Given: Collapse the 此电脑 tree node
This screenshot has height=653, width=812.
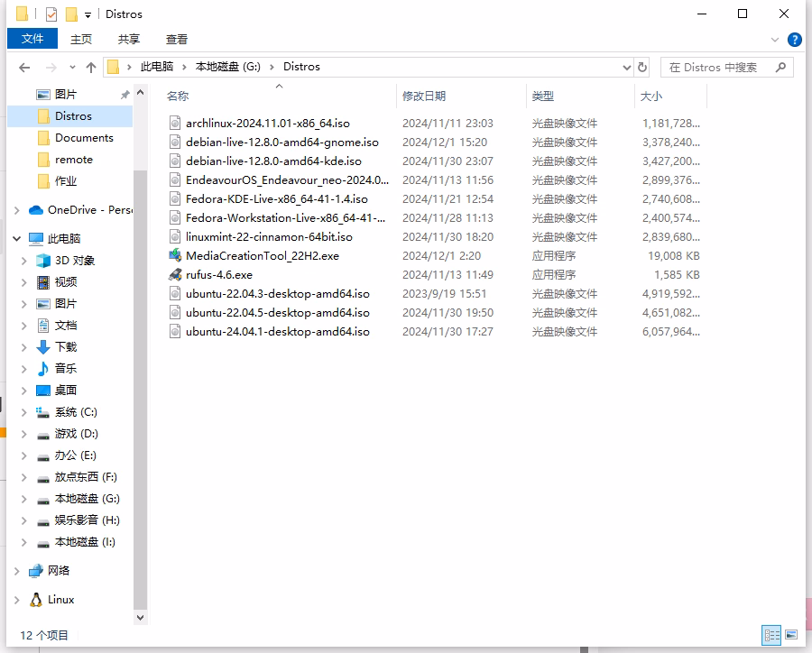Looking at the screenshot, I should [17, 239].
